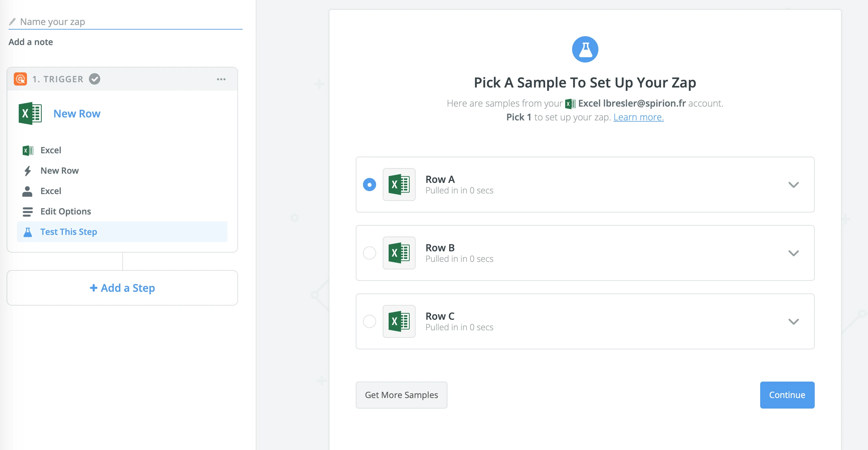Image resolution: width=868 pixels, height=450 pixels.
Task: Expand Row A sample details chevron
Action: coord(794,185)
